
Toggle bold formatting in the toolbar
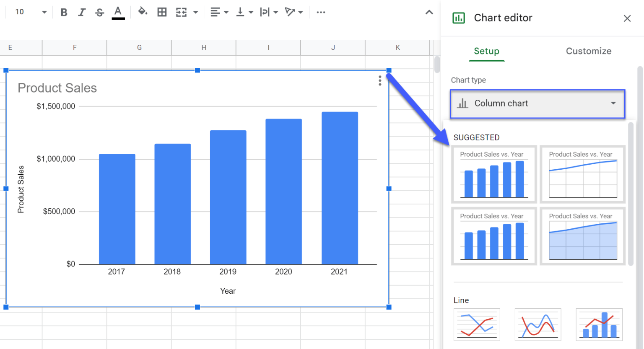coord(63,12)
